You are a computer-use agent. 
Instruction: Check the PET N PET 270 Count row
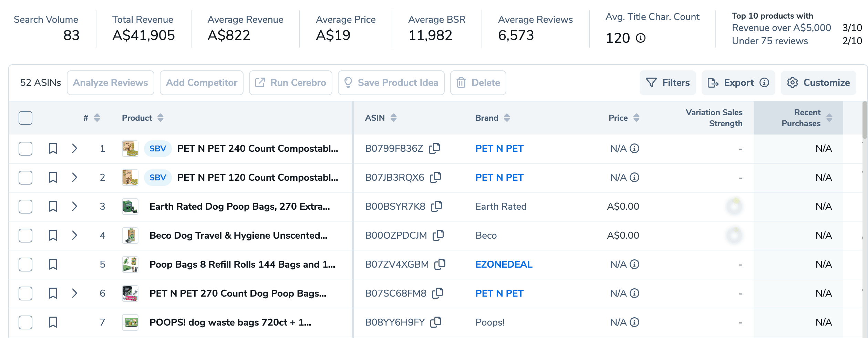25,293
